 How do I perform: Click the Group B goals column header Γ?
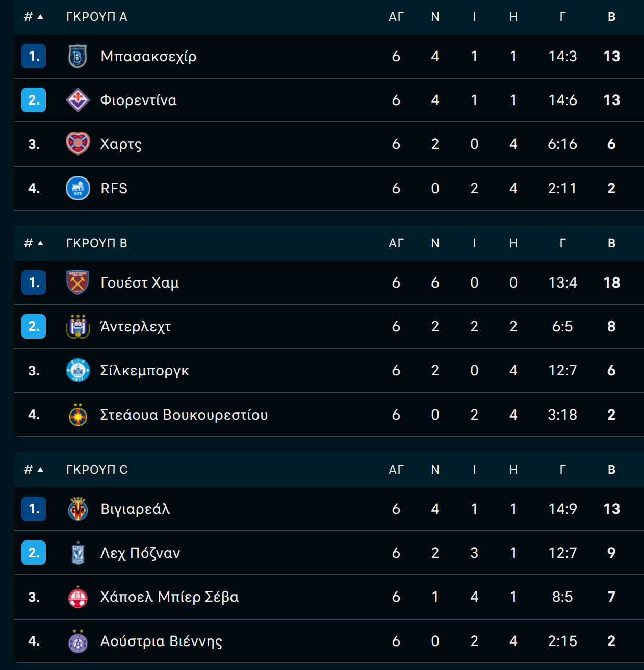[562, 243]
